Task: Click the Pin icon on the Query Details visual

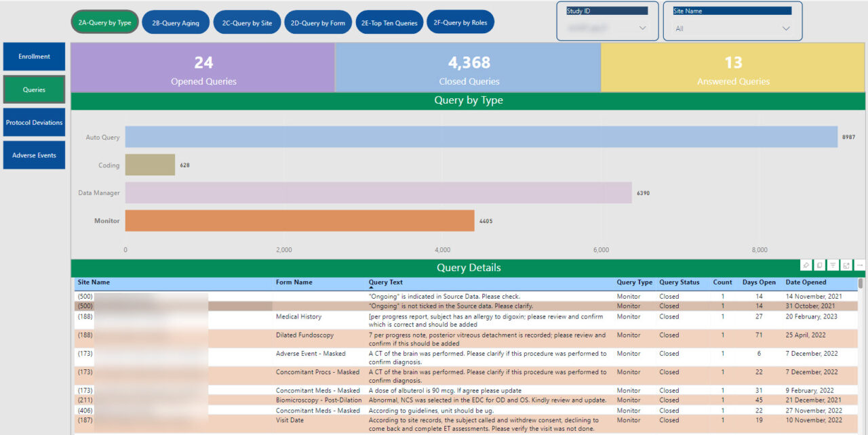Action: point(806,265)
